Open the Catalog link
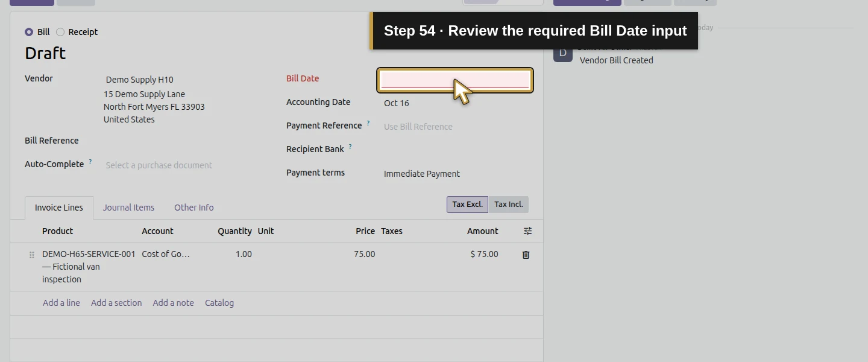Image resolution: width=868 pixels, height=362 pixels. point(219,303)
